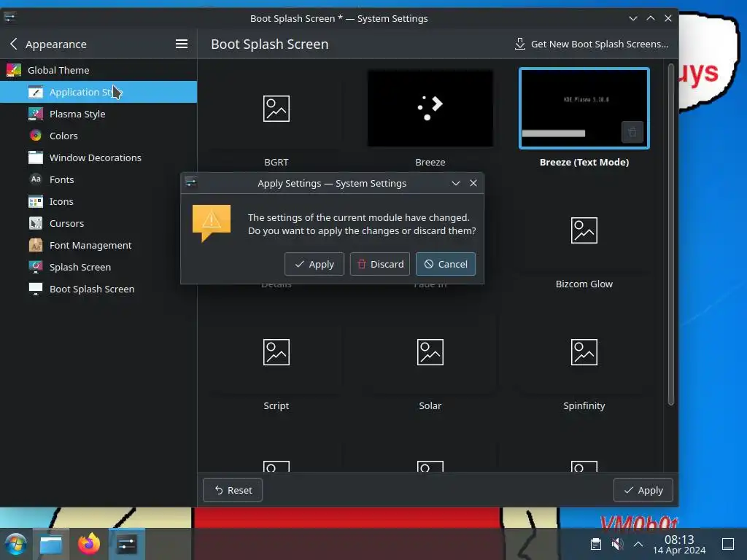
Task: Open file manager from taskbar
Action: click(x=51, y=544)
